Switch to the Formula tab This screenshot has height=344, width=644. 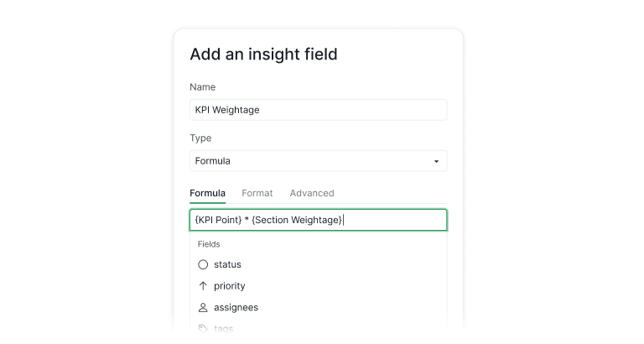point(207,193)
